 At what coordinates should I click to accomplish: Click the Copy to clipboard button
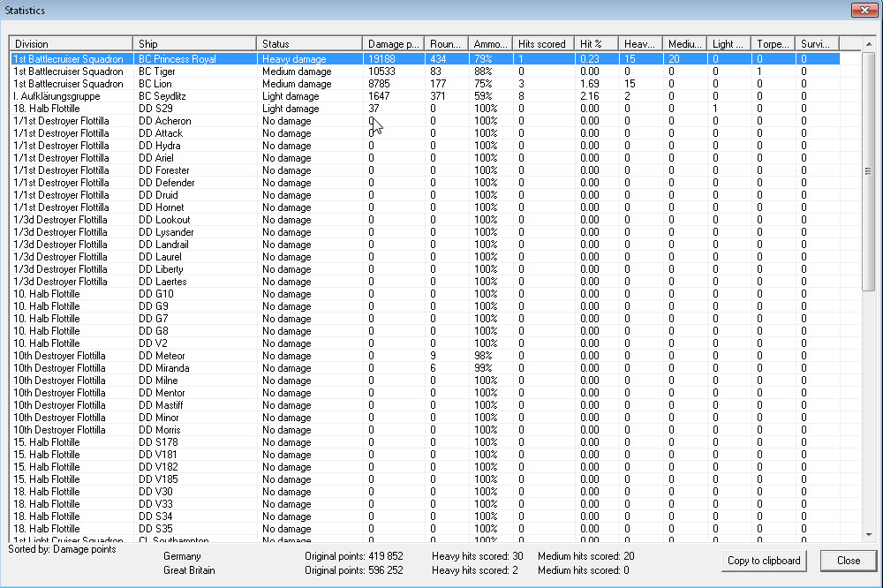pyautogui.click(x=764, y=561)
